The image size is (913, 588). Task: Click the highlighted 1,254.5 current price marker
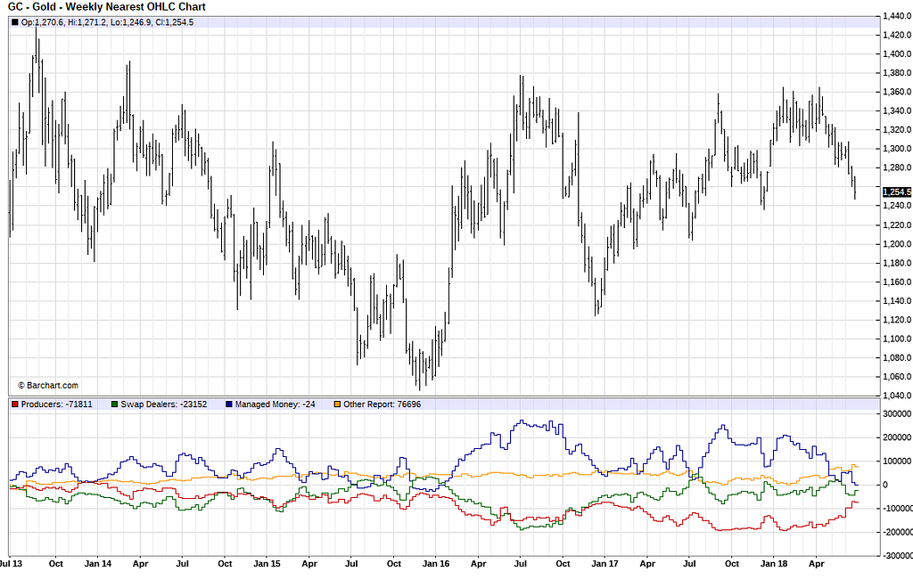(897, 192)
